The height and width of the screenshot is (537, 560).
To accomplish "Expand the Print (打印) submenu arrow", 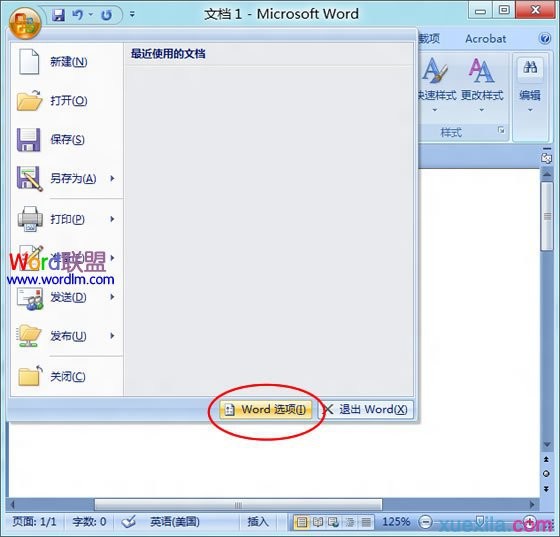I will tap(112, 219).
